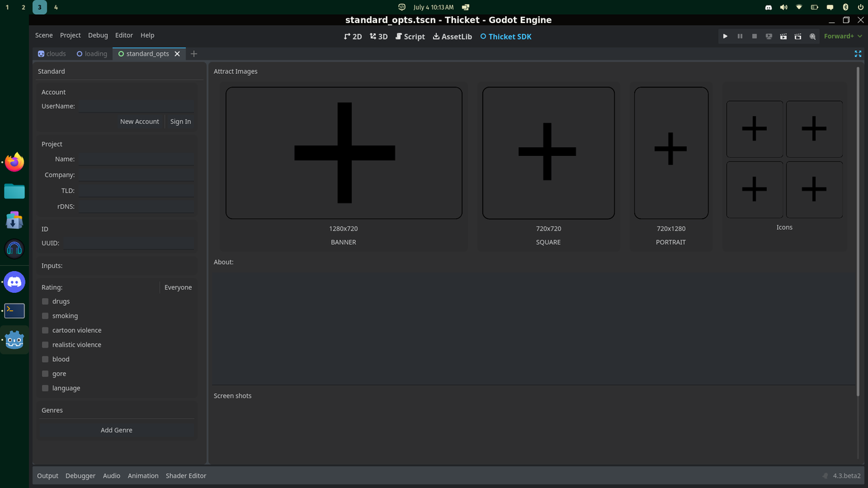Enable the cartoon violence checkbox
Image resolution: width=868 pixels, height=488 pixels.
(45, 330)
